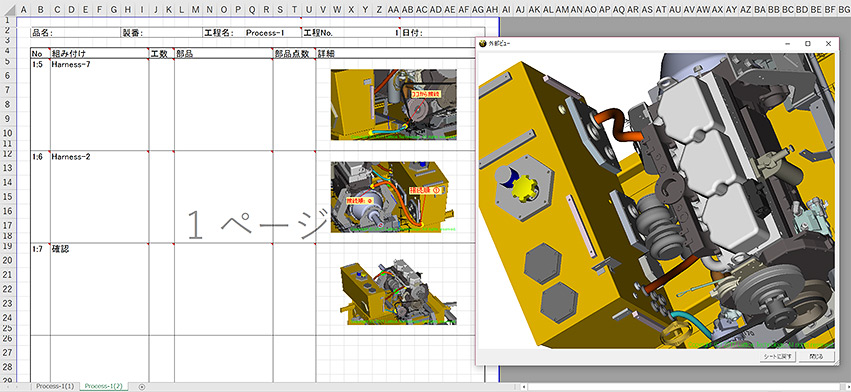Image resolution: width=851 pixels, height=392 pixels.
Task: Select the Process-1(2) sheet tab
Action: point(103,386)
